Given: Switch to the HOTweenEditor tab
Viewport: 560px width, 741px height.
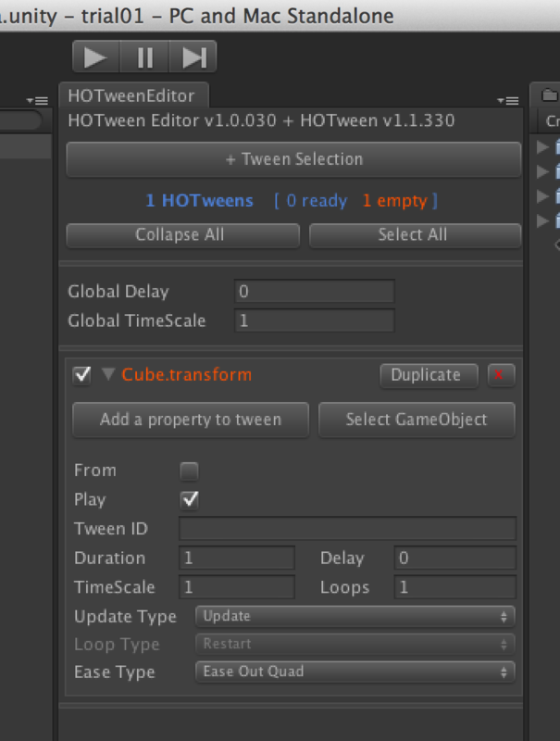Looking at the screenshot, I should (x=131, y=96).
